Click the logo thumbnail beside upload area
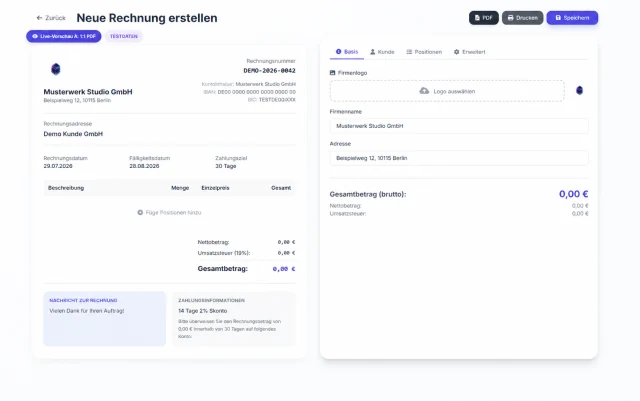Viewport: 640px width, 401px height. tap(579, 90)
